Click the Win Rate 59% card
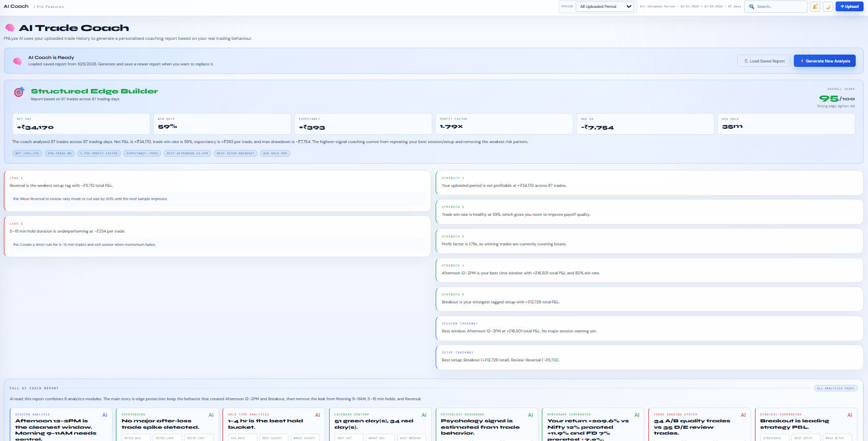 (x=222, y=124)
